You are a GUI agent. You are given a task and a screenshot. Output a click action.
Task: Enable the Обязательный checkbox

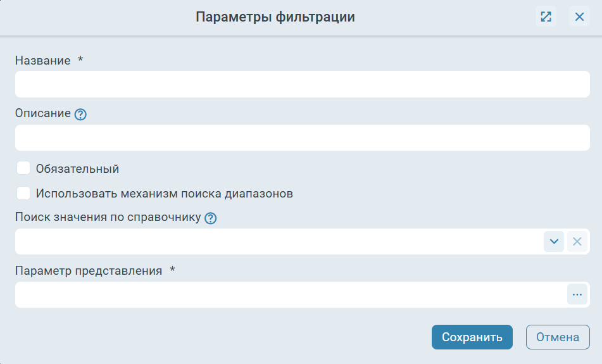23,168
